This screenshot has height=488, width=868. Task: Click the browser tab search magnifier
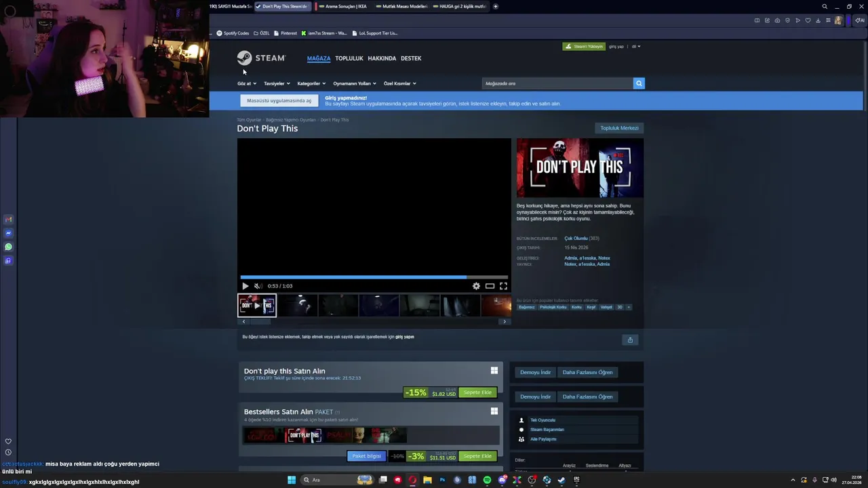[x=825, y=6]
